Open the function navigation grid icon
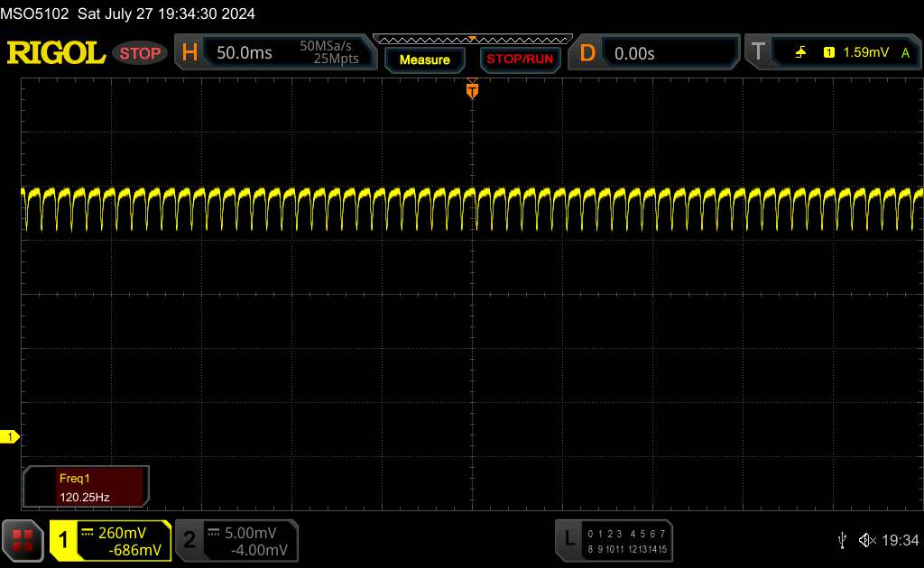The image size is (924, 568). 23,539
